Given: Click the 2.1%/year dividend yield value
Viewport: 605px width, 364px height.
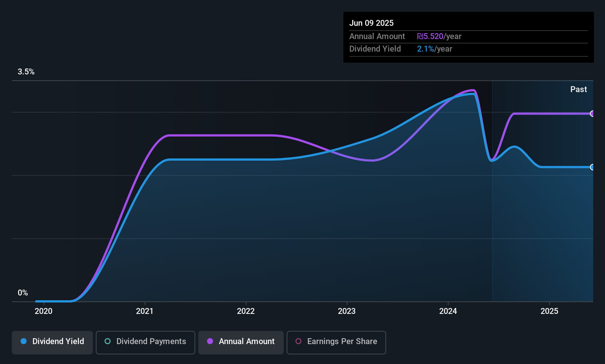Looking at the screenshot, I should (434, 49).
